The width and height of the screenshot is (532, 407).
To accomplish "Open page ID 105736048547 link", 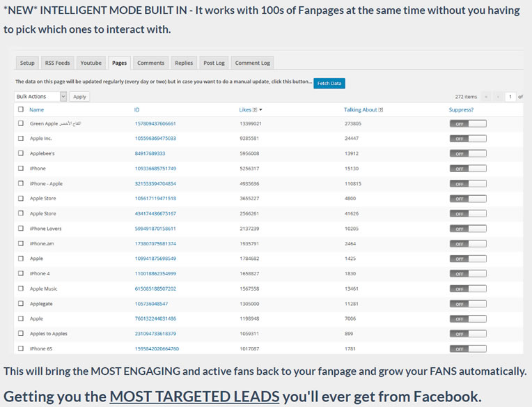I will pyautogui.click(x=151, y=304).
